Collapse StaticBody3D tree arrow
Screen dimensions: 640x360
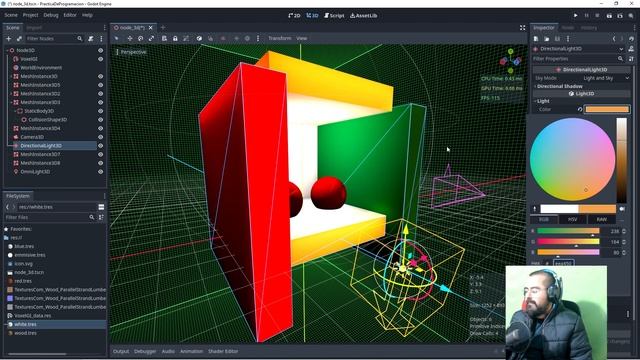click(x=15, y=111)
